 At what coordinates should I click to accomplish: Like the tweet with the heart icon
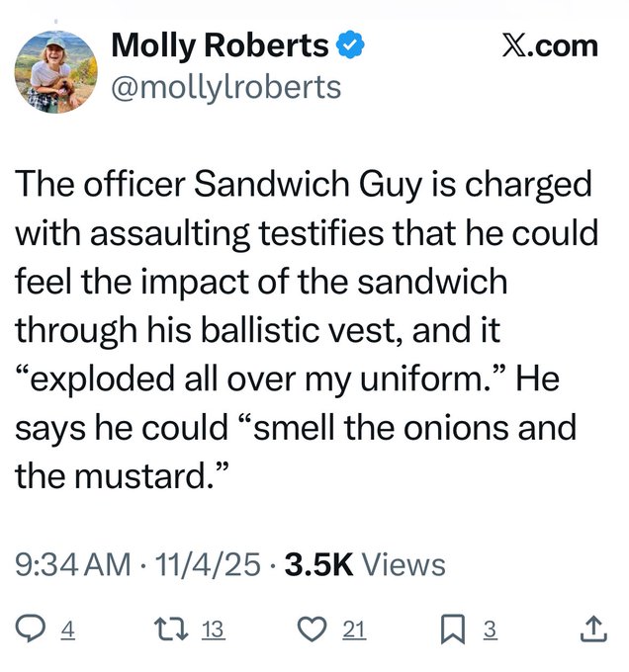coord(310,630)
